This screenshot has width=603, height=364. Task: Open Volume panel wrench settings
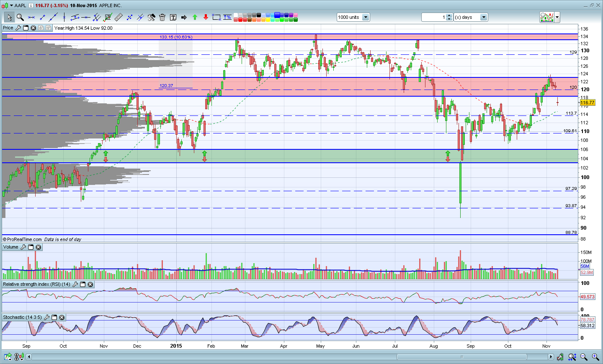23,247
